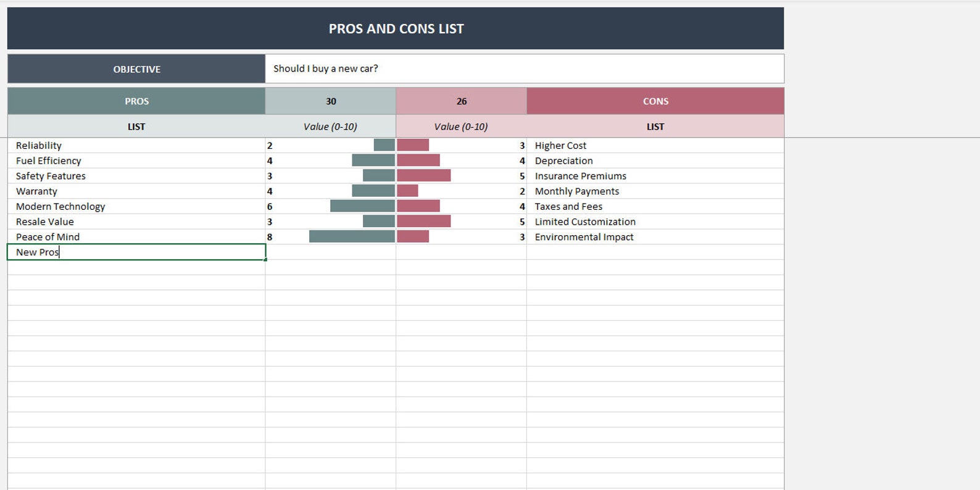The height and width of the screenshot is (490, 980).
Task: Click the value 5 cell beside Insurance Premiums
Action: pyautogui.click(x=462, y=176)
